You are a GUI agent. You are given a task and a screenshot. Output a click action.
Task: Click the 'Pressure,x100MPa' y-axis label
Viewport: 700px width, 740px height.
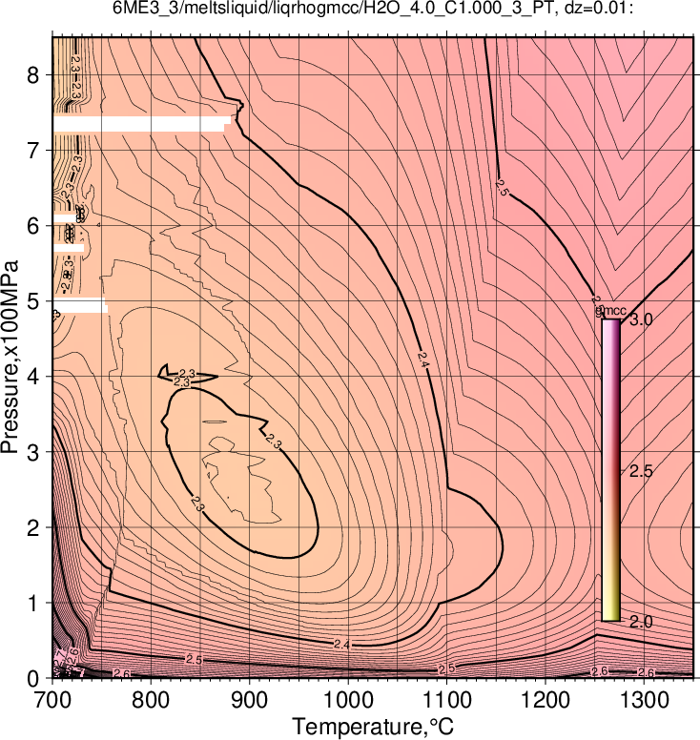(10, 358)
